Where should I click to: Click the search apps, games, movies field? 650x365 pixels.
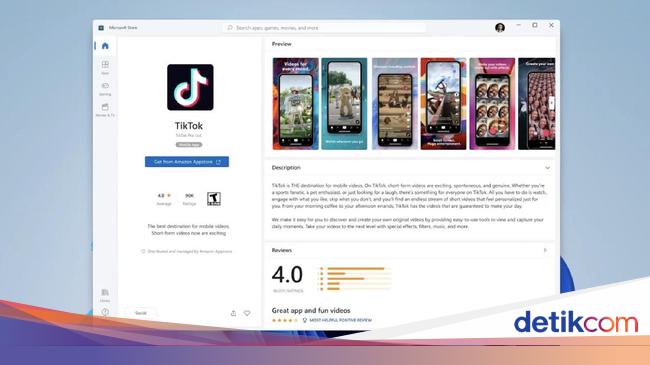click(x=325, y=28)
